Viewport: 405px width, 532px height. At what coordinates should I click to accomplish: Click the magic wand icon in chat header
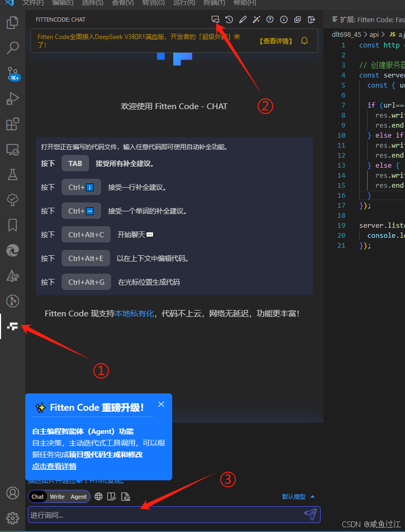coord(256,20)
